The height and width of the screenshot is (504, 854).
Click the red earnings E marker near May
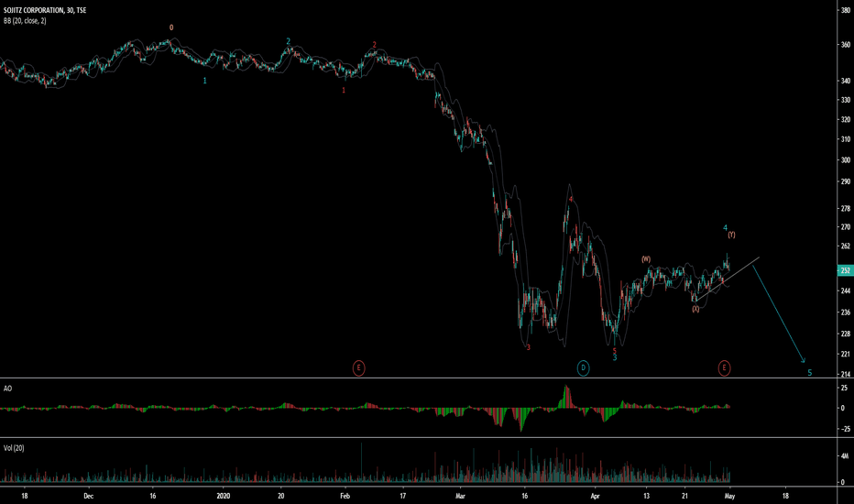724,368
